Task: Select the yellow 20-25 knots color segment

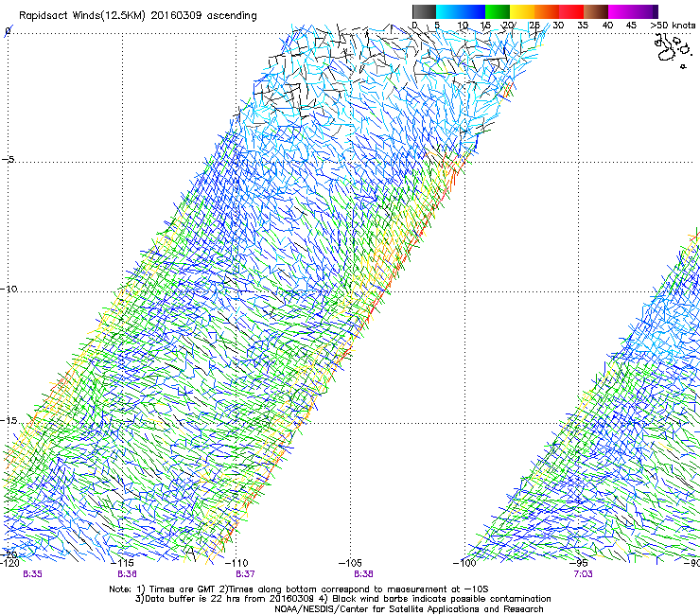Action: coord(522,11)
